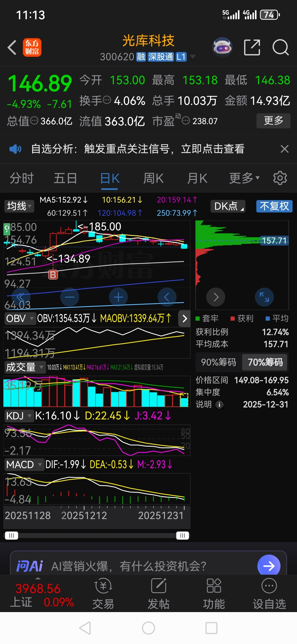Open chart settings gear icon
This screenshot has width=297, height=644.
pyautogui.click(x=280, y=178)
